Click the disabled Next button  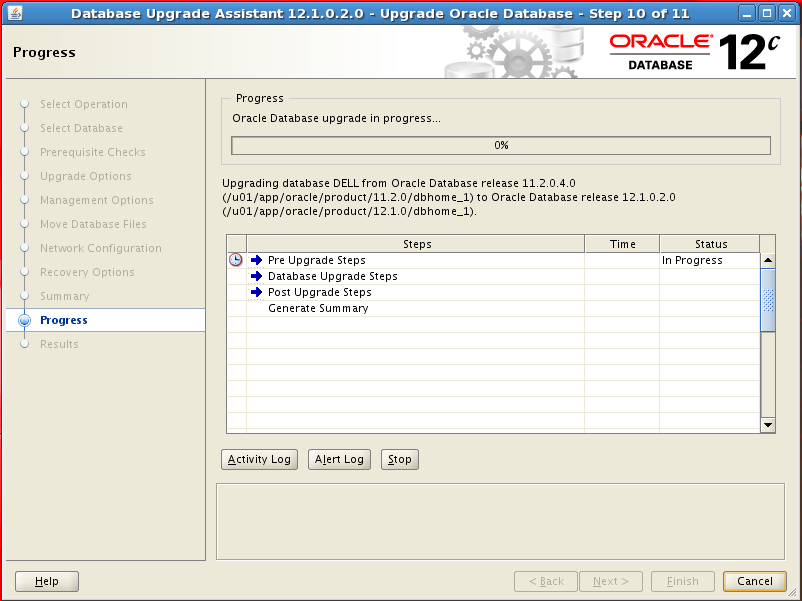click(x=611, y=581)
